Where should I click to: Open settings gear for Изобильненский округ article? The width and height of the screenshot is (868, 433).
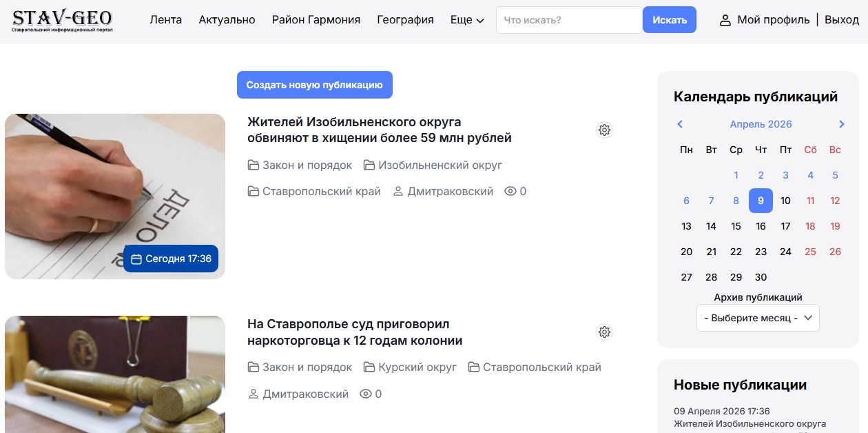click(604, 130)
